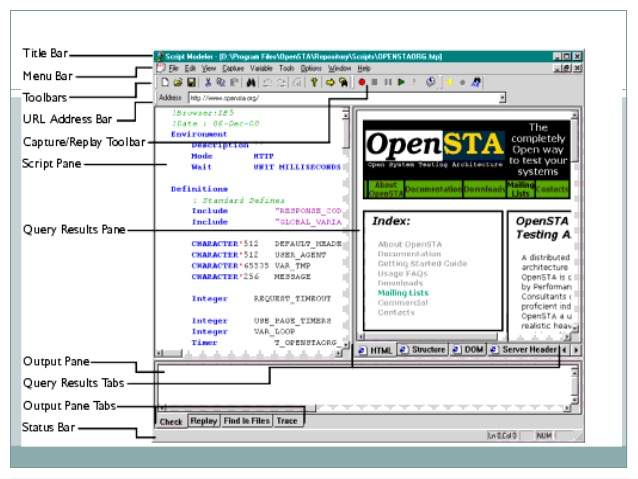Click the clock toolbar icon
Screen dimensions: 638x479
tap(430, 82)
